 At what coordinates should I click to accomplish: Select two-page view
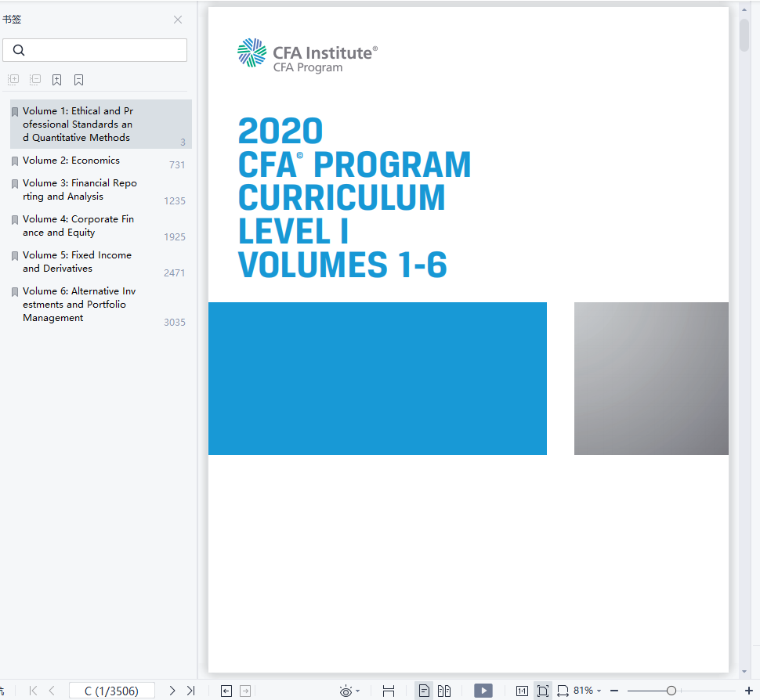pos(444,691)
